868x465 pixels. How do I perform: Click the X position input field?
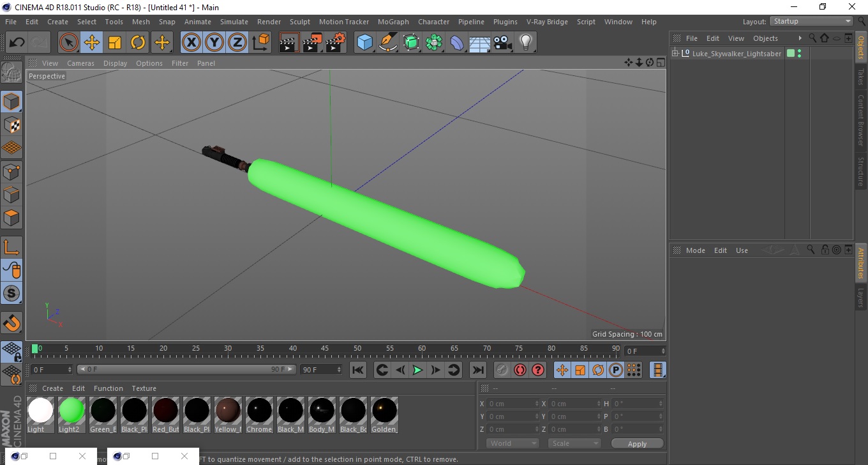click(x=514, y=404)
